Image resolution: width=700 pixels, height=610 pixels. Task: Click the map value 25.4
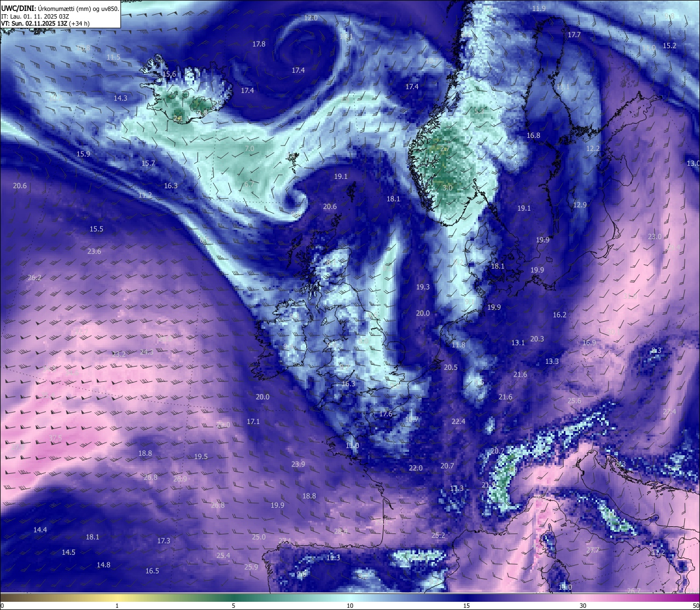(223, 556)
